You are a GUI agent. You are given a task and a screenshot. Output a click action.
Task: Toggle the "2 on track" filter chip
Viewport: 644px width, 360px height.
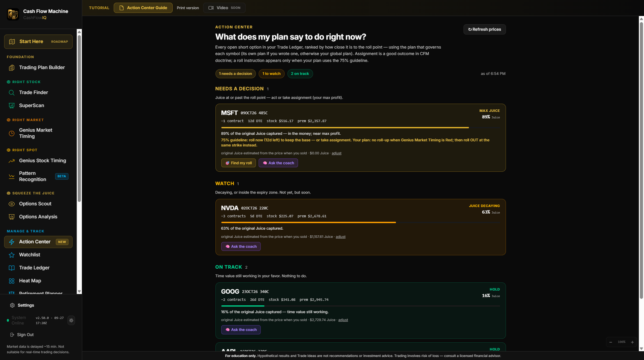[x=300, y=74]
